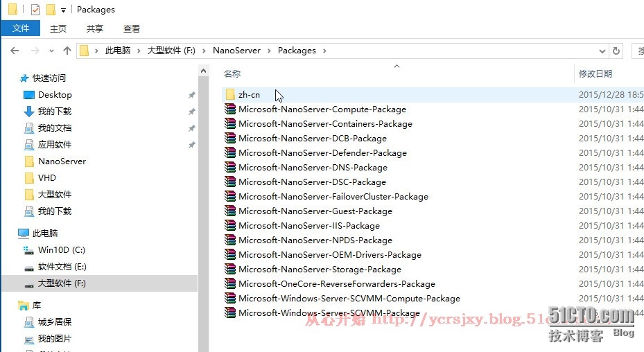Unpin 我的下载 pinned item
Image resolution: width=644 pixels, height=352 pixels.
[x=192, y=112]
